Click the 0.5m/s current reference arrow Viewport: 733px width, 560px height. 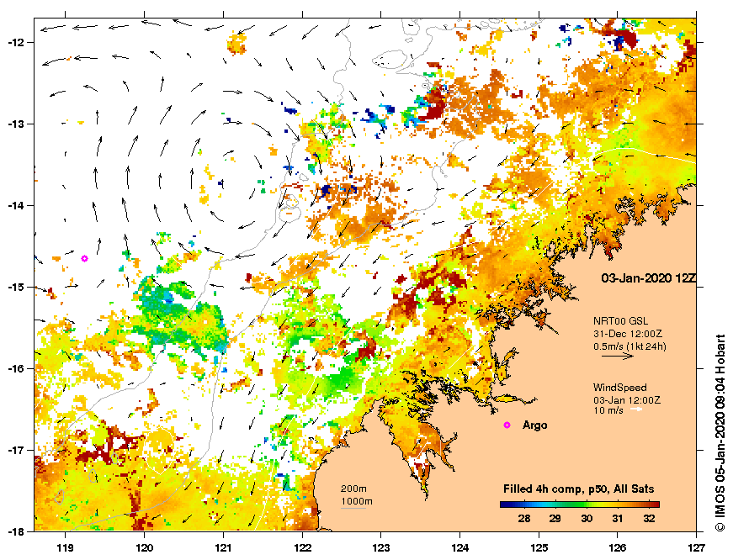pyautogui.click(x=617, y=356)
